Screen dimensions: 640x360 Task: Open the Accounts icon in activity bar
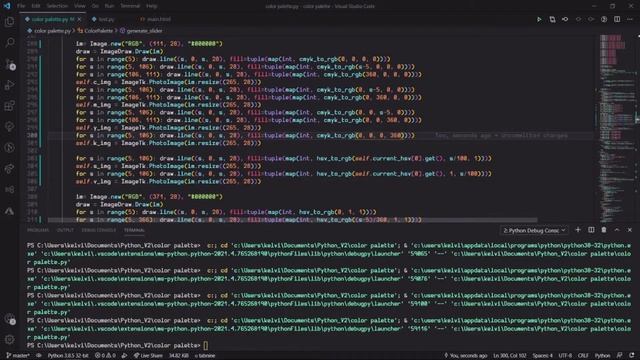click(9, 318)
